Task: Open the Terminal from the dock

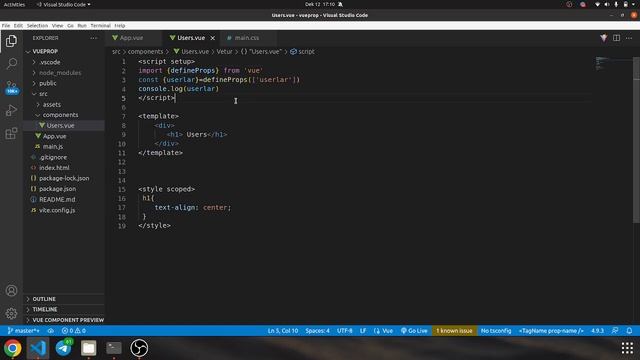Action: [114, 348]
